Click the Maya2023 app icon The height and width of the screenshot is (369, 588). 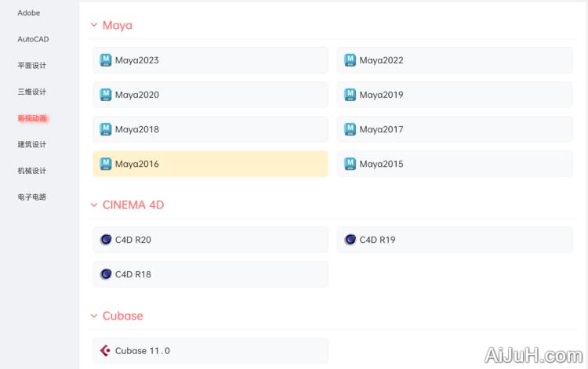(x=106, y=60)
